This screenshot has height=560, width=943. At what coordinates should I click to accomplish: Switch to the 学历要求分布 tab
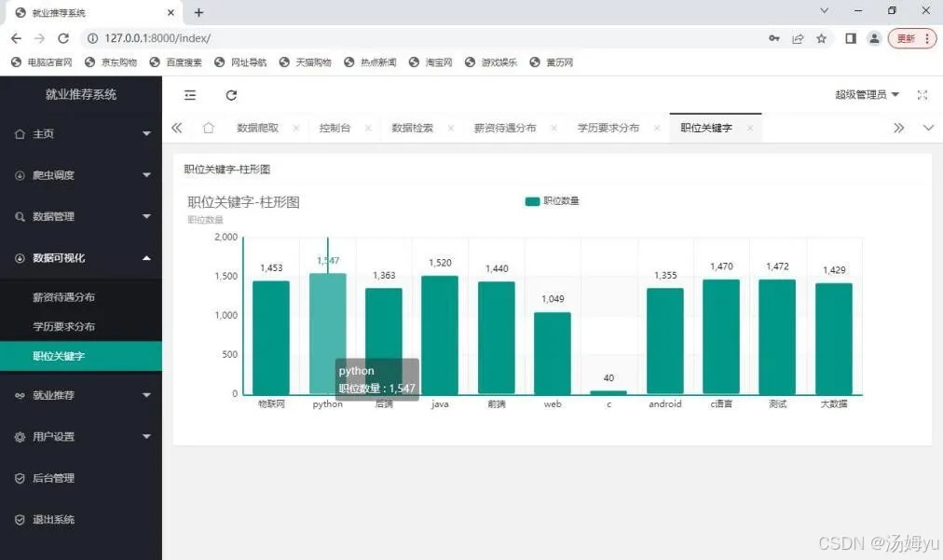608,128
